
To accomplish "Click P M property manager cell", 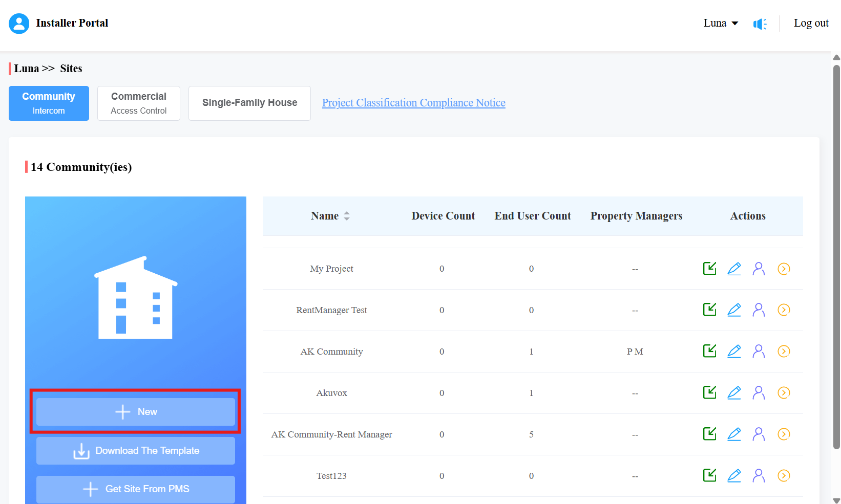I will (x=635, y=352).
